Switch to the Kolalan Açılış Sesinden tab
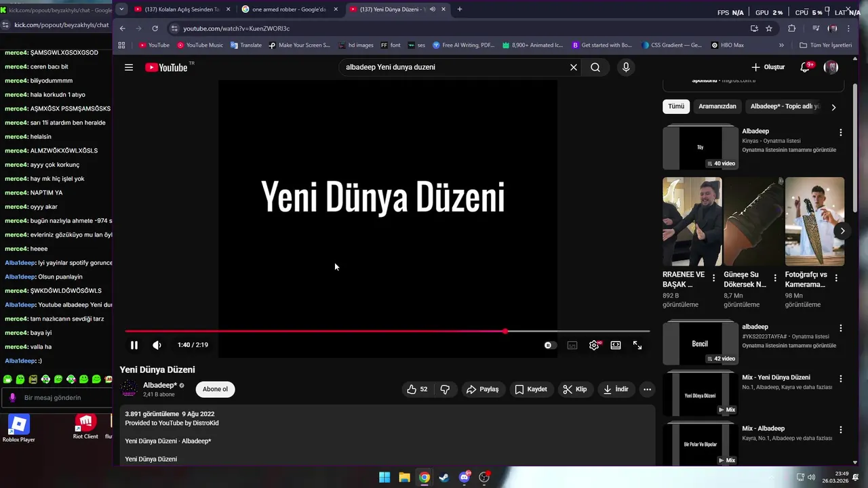 182,9
